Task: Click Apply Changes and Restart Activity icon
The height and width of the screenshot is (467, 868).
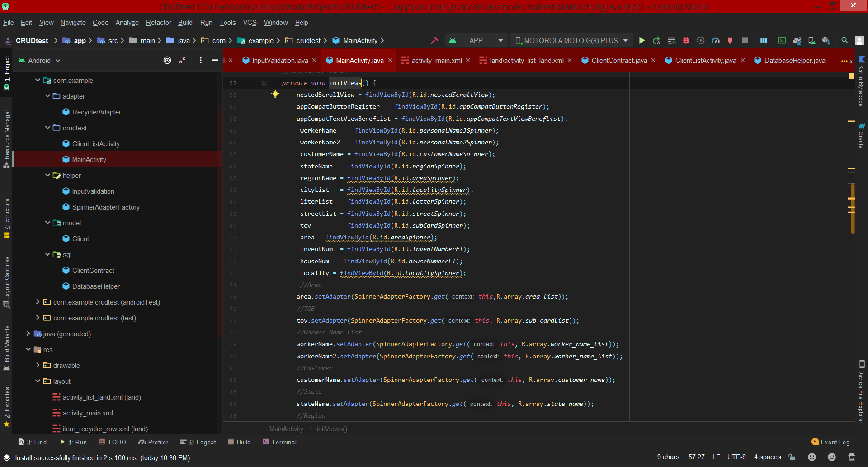Action: (656, 40)
